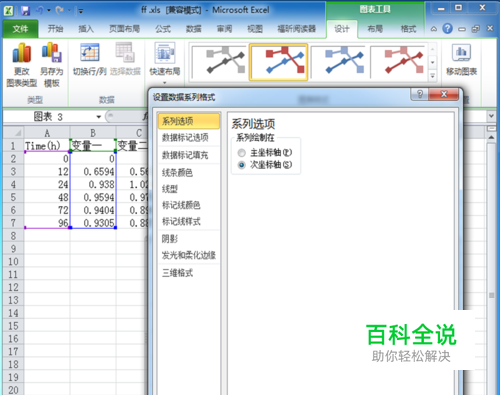The image size is (500, 395).
Task: Switch to the Foxit Reader tab (福昕阅读器)
Action: (297, 29)
